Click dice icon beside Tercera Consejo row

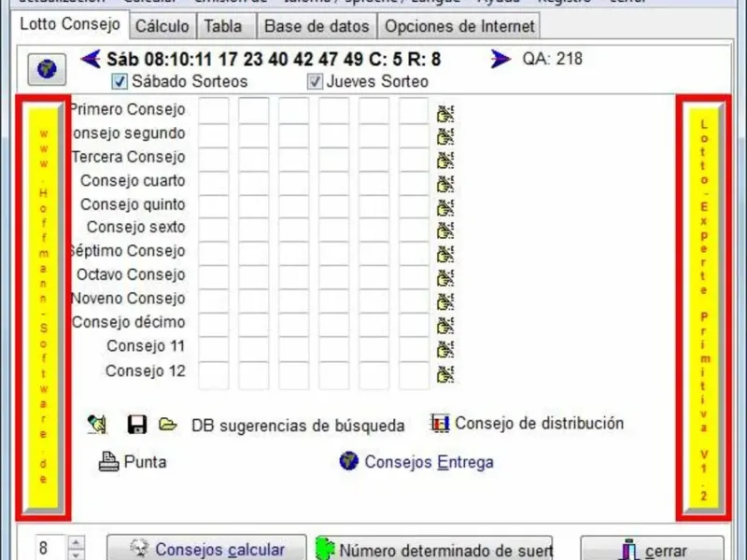tap(445, 161)
